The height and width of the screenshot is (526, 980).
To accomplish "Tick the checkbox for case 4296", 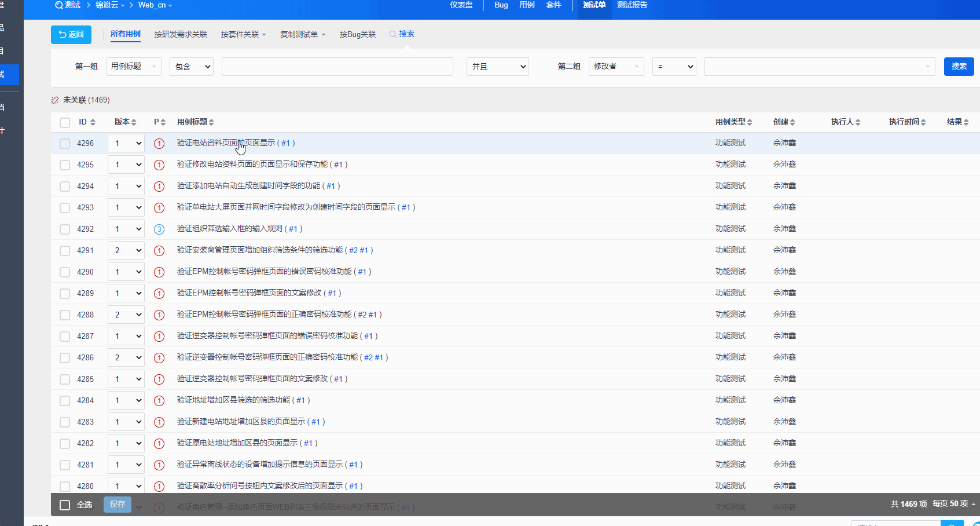I will click(x=65, y=144).
